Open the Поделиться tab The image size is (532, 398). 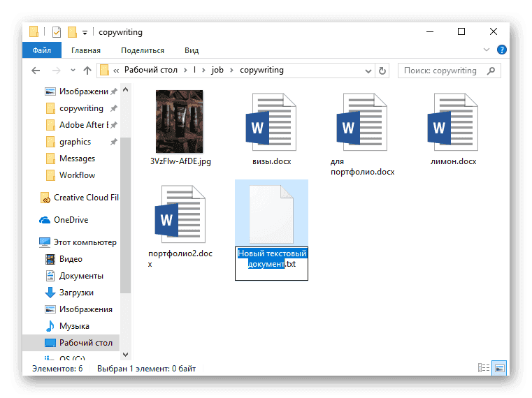(143, 50)
